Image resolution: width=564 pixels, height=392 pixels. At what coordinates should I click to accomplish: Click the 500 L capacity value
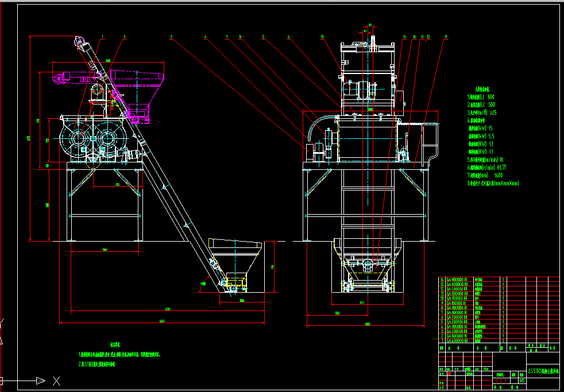tap(490, 104)
